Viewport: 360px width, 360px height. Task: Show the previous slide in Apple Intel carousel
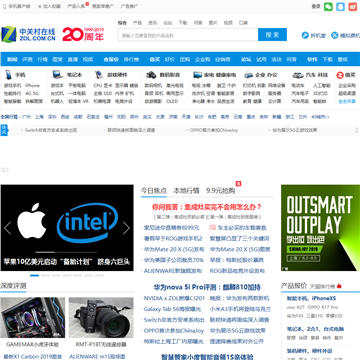[x=7, y=228]
